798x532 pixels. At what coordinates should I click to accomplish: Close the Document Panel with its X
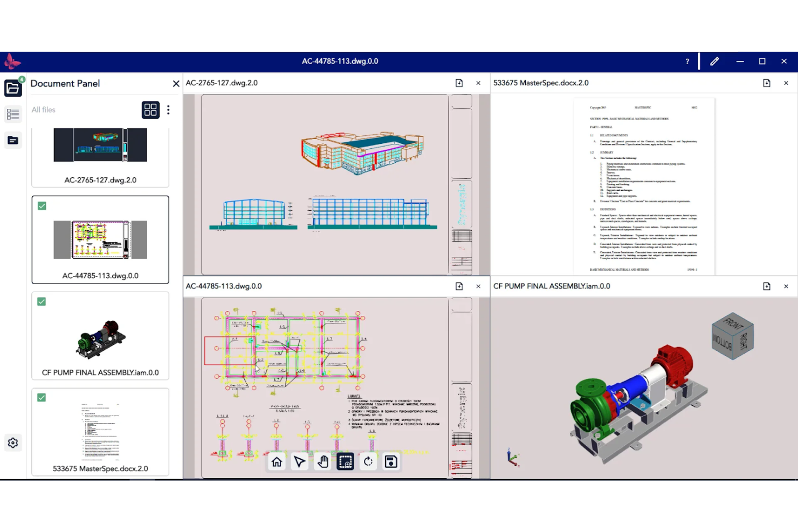(176, 84)
